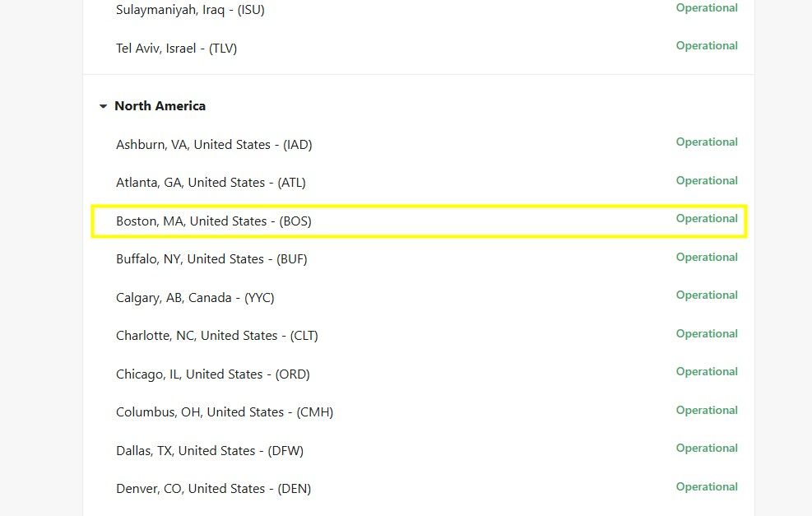
Task: Click Operational status for Chicago
Action: click(707, 372)
